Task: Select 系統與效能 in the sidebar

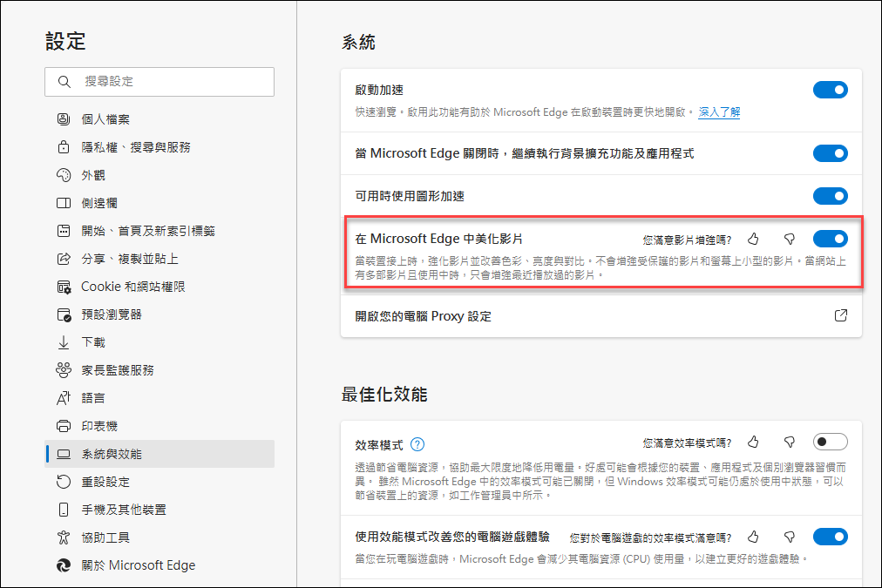Action: [159, 454]
